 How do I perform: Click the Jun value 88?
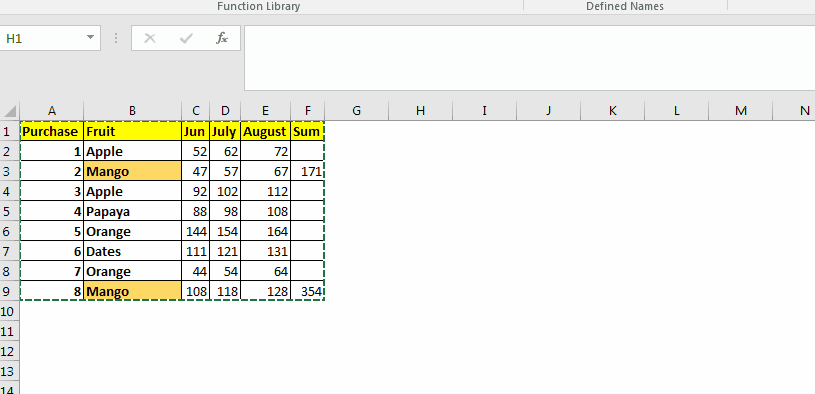(x=196, y=212)
